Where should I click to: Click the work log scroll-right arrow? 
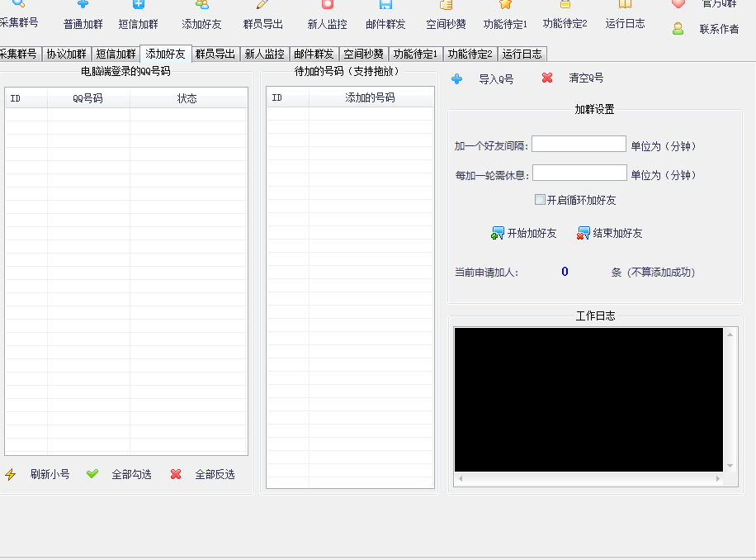[718, 479]
